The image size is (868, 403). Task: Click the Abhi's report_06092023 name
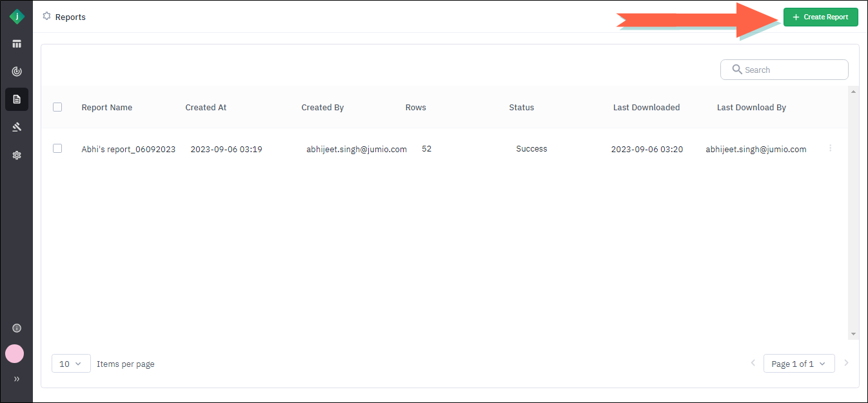128,149
